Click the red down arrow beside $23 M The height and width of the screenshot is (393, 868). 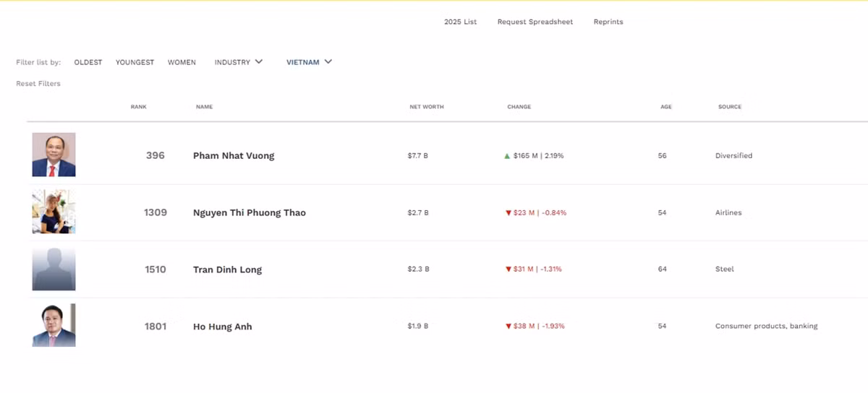click(509, 213)
